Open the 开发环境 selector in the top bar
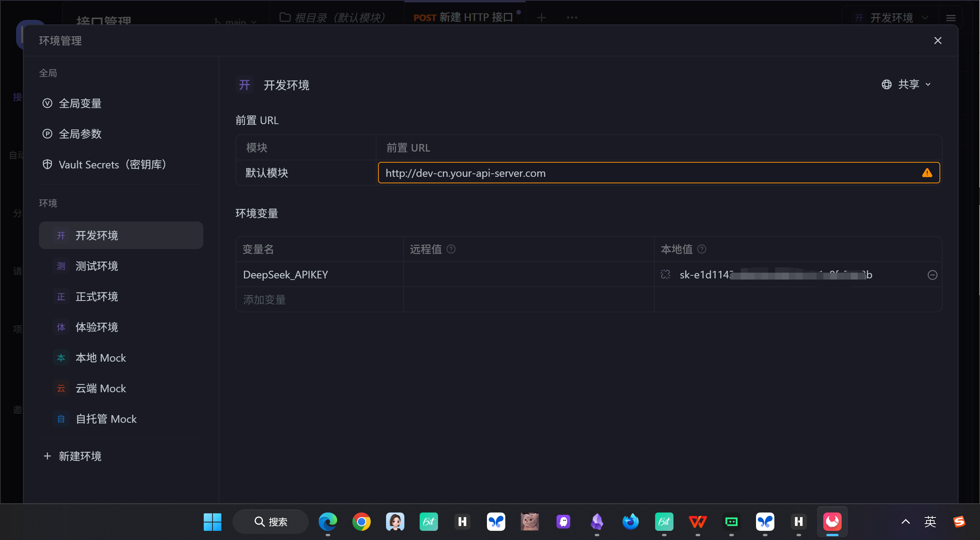Screen dimensions: 980x540 pos(891,18)
